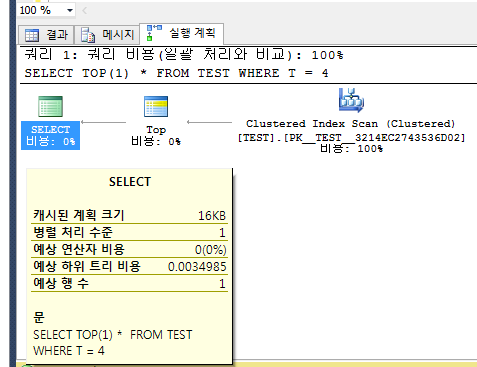477x367 pixels.
Task: Click the 0.0034985 value
Action: pyautogui.click(x=197, y=267)
